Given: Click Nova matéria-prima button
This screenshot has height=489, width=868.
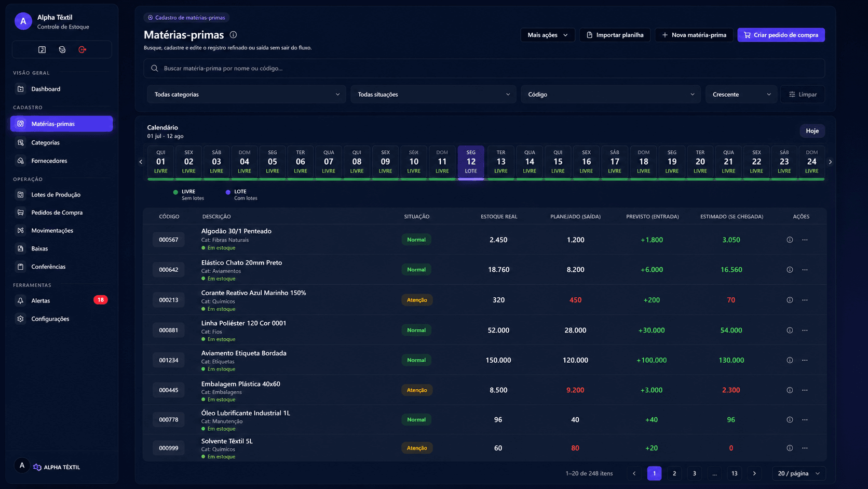Looking at the screenshot, I should (x=694, y=35).
